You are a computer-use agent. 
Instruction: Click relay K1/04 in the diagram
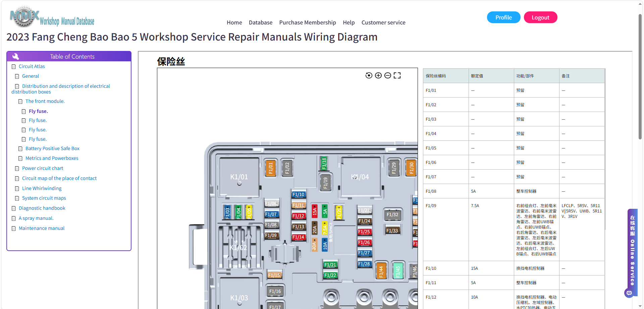pyautogui.click(x=360, y=177)
